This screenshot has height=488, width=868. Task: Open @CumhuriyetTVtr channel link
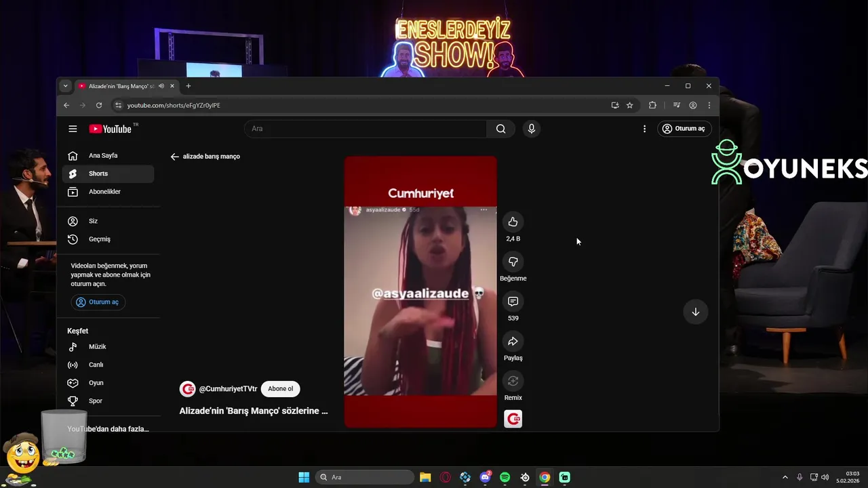[228, 389]
